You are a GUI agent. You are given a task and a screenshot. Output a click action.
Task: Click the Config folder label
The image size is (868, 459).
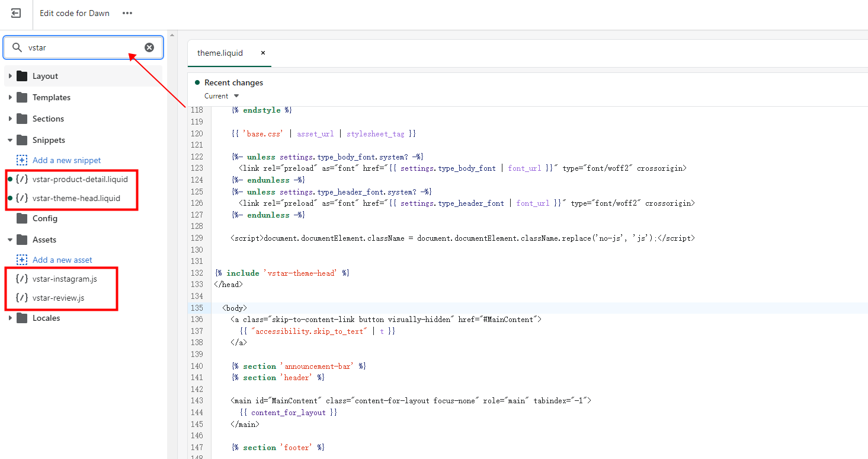tap(45, 218)
